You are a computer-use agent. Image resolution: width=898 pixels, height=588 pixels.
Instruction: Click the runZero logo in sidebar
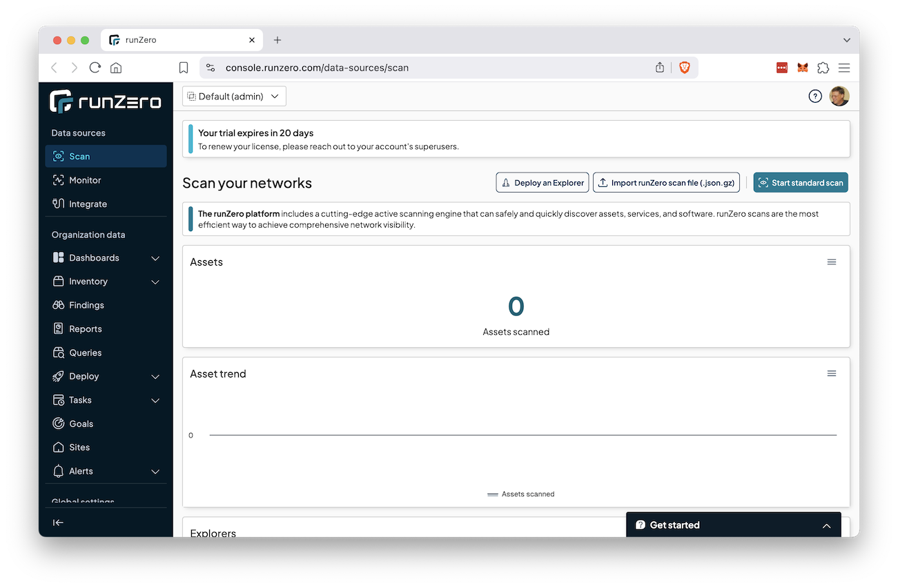(x=106, y=101)
